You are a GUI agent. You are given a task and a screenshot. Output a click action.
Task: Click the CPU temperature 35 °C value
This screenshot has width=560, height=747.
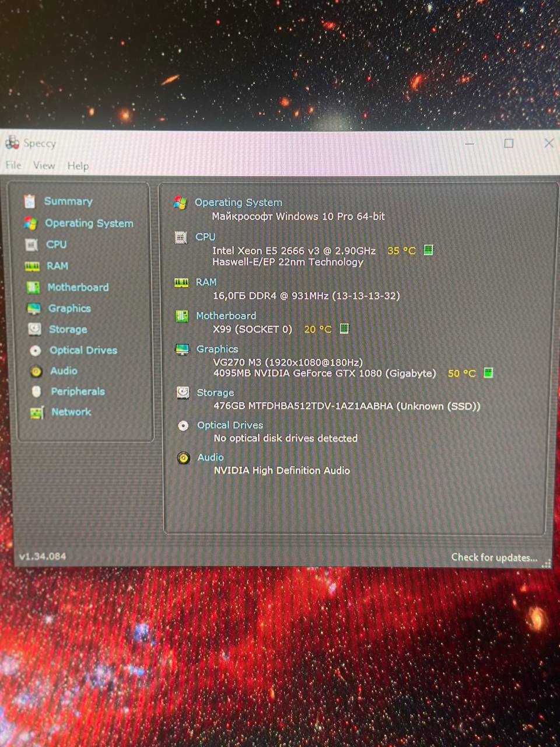tap(401, 250)
